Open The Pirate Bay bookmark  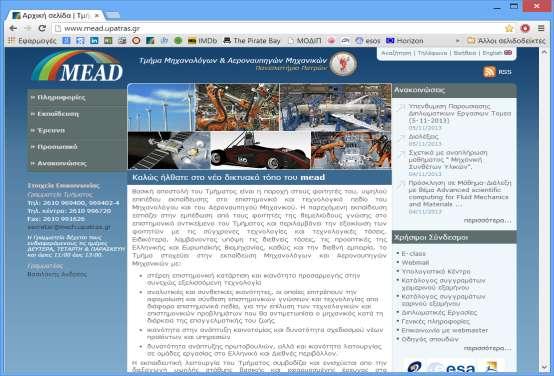252,41
